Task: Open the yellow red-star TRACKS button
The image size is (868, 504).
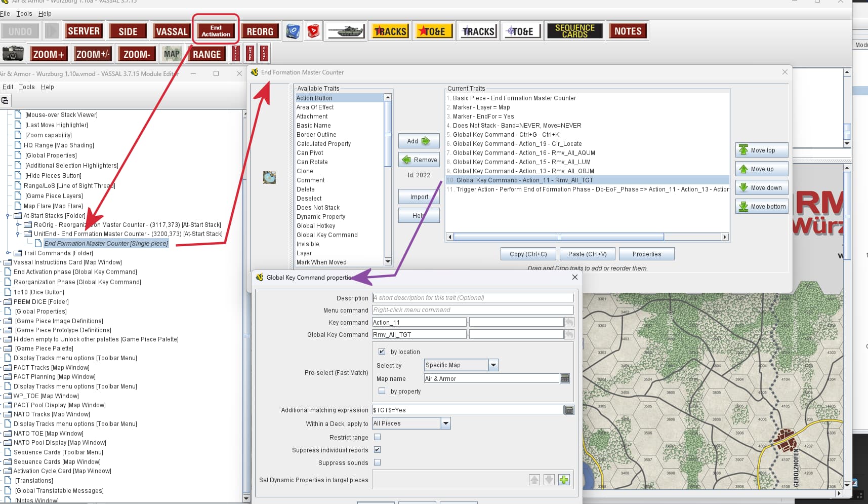Action: click(x=390, y=31)
